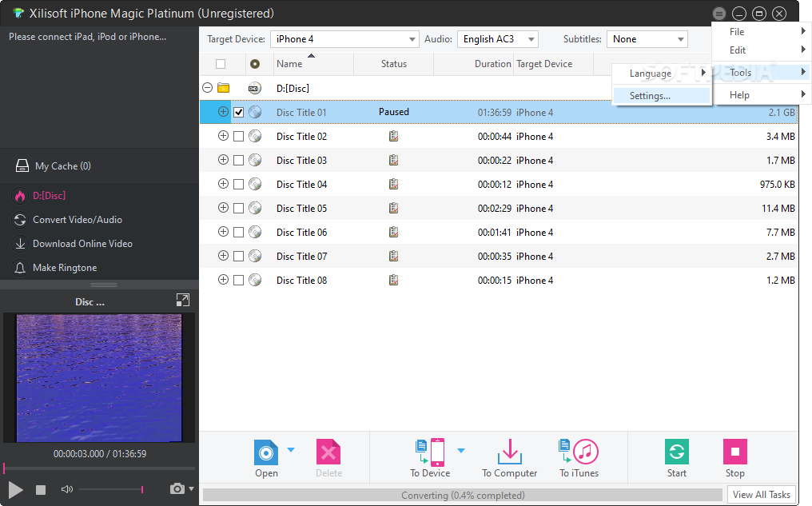
Task: Open the Tools menu
Action: pos(760,73)
